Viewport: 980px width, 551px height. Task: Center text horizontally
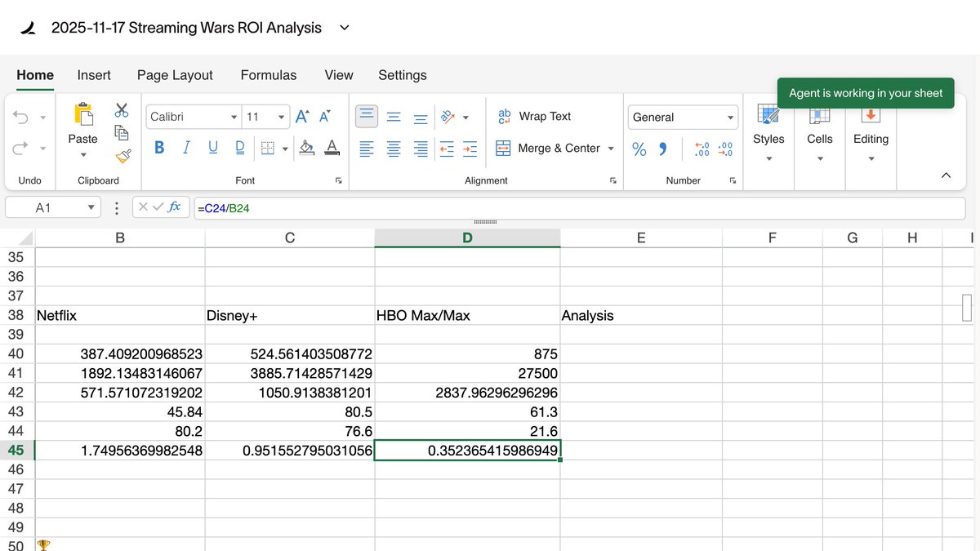[394, 149]
